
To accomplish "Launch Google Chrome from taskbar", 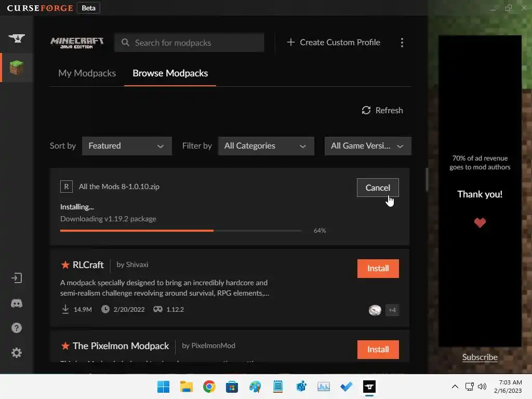I will pos(209,387).
